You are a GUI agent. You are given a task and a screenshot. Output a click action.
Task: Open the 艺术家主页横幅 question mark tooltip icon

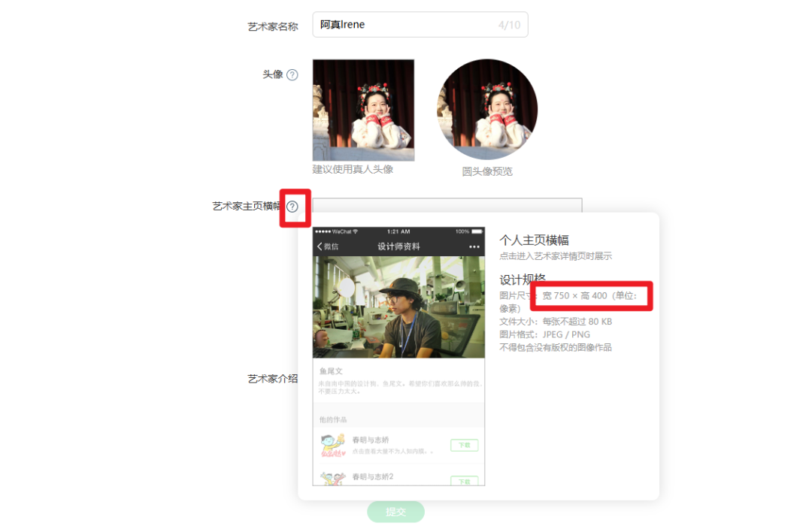(293, 207)
